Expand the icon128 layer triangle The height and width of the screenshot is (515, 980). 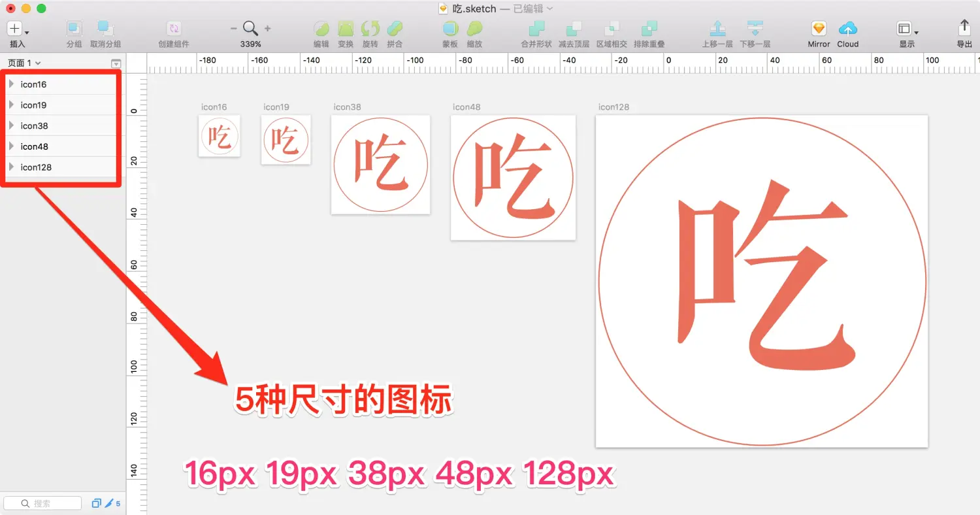11,167
